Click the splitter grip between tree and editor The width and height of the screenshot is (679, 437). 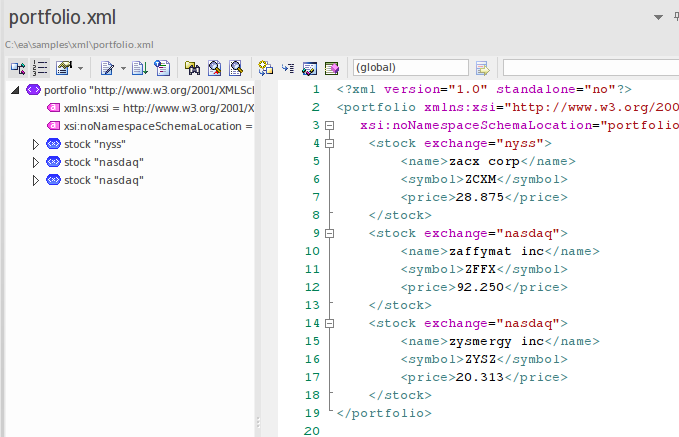point(257,424)
